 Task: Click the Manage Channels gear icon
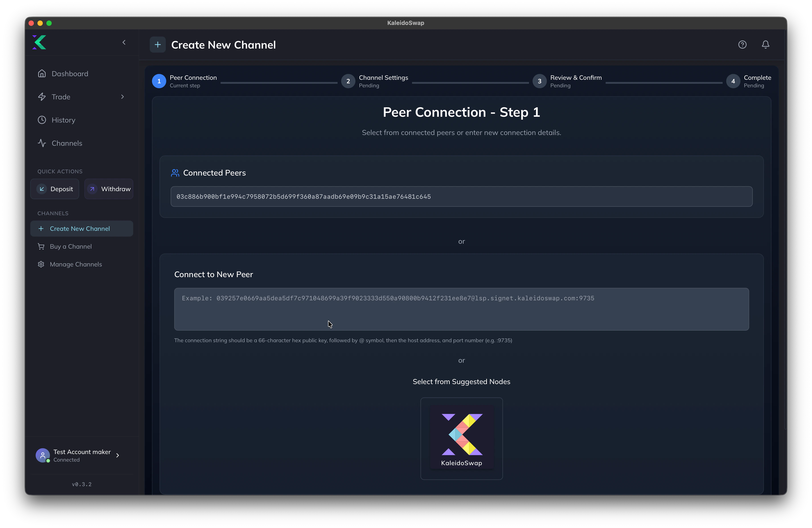[41, 264]
